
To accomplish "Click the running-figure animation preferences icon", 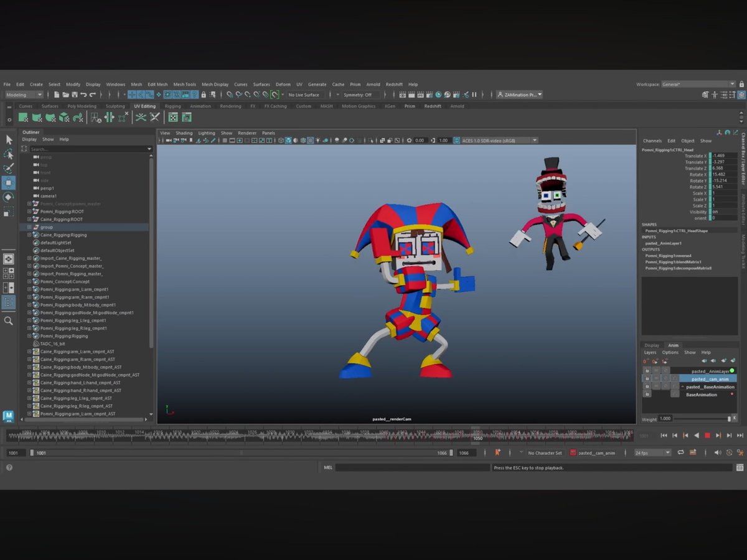I will click(x=740, y=452).
